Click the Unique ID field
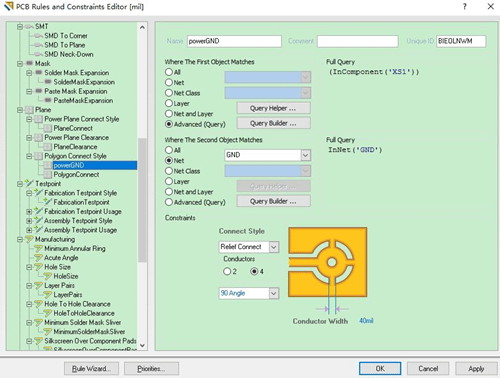The image size is (500, 378). 461,41
